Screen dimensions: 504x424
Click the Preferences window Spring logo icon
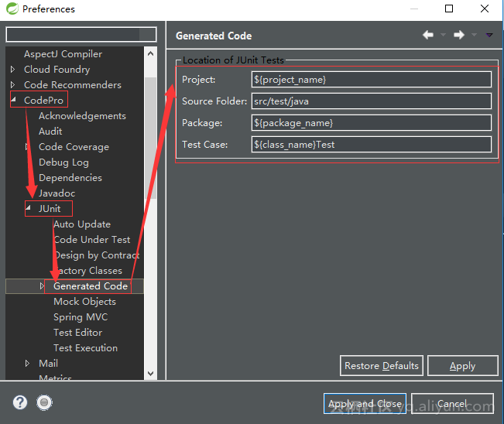coord(12,9)
